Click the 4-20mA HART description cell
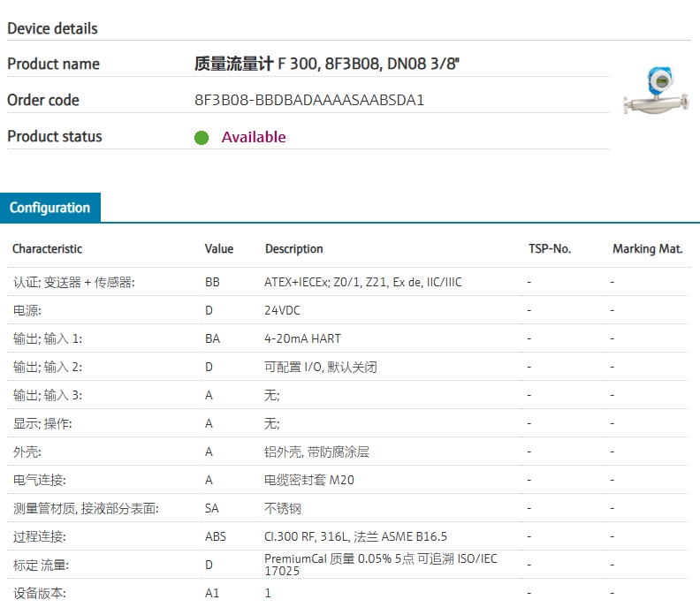This screenshot has height=615, width=700. pos(302,338)
